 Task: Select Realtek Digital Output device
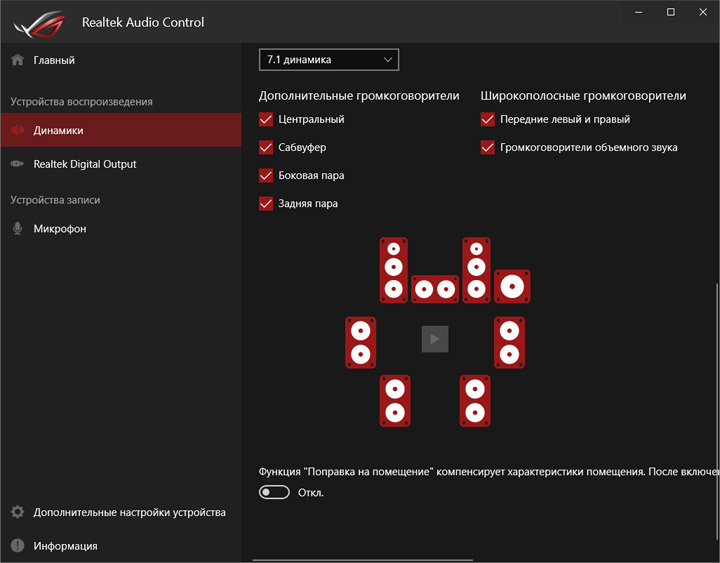[85, 164]
